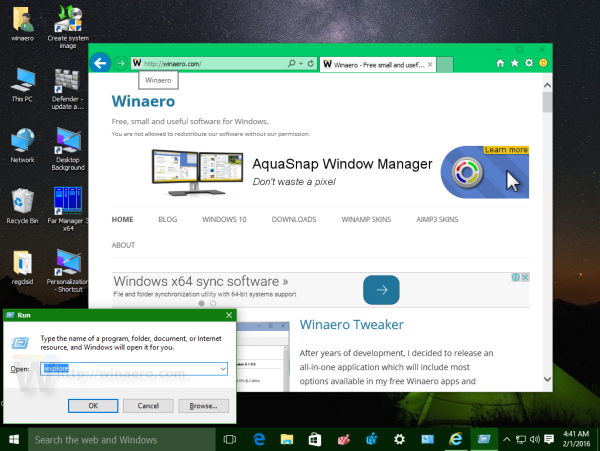Switch to the Run dialog taskbar button
This screenshot has height=451, width=600.
click(x=484, y=440)
